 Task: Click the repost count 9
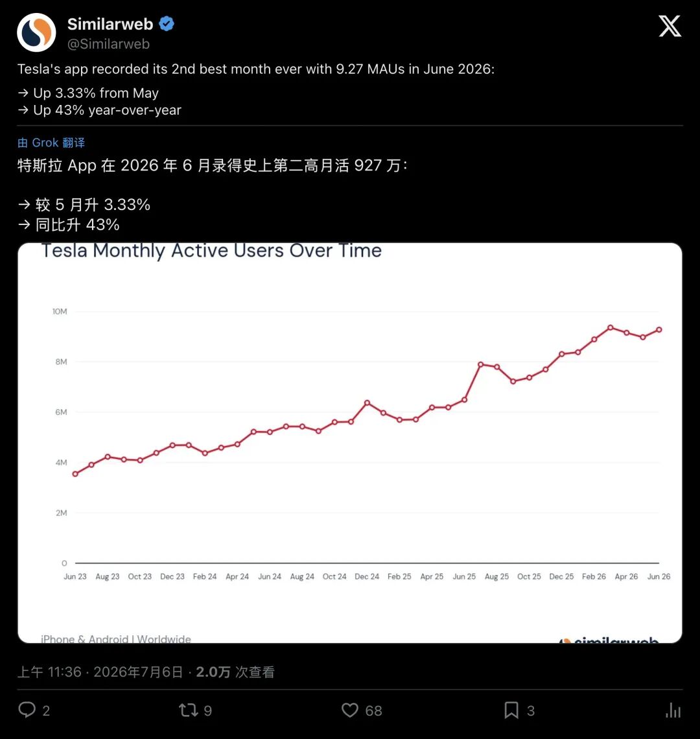208,710
